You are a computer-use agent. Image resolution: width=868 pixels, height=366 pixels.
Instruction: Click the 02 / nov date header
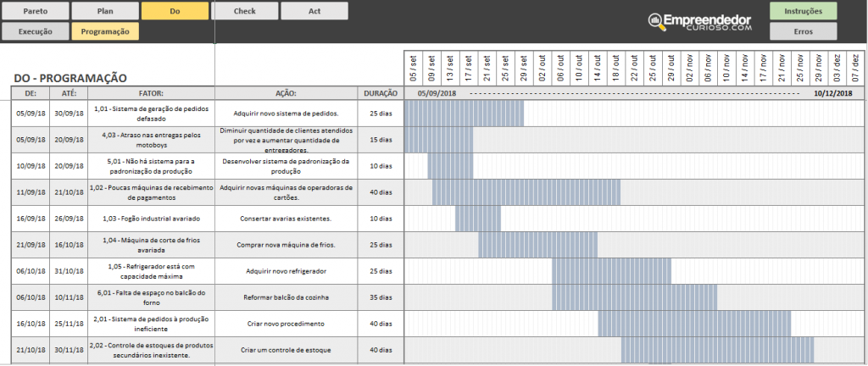point(689,69)
